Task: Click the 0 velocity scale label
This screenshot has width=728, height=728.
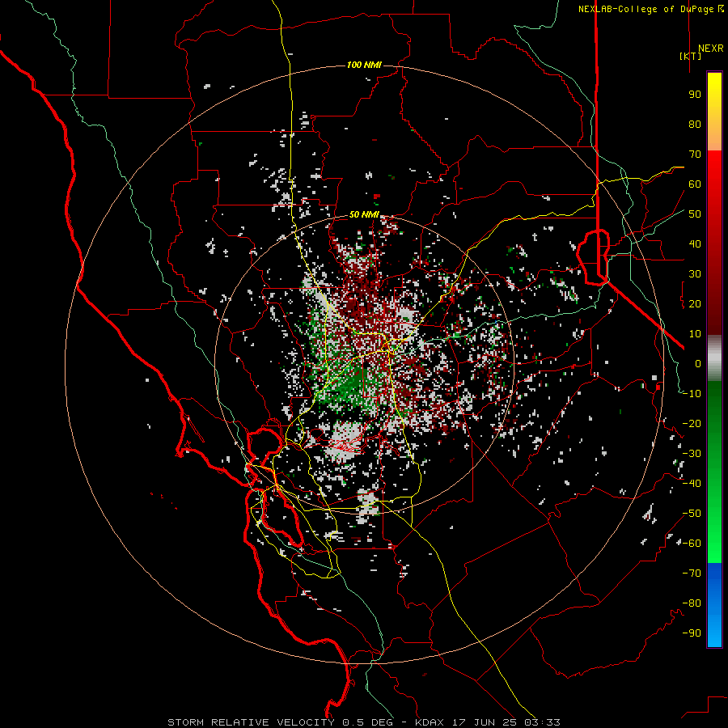Action: (698, 364)
